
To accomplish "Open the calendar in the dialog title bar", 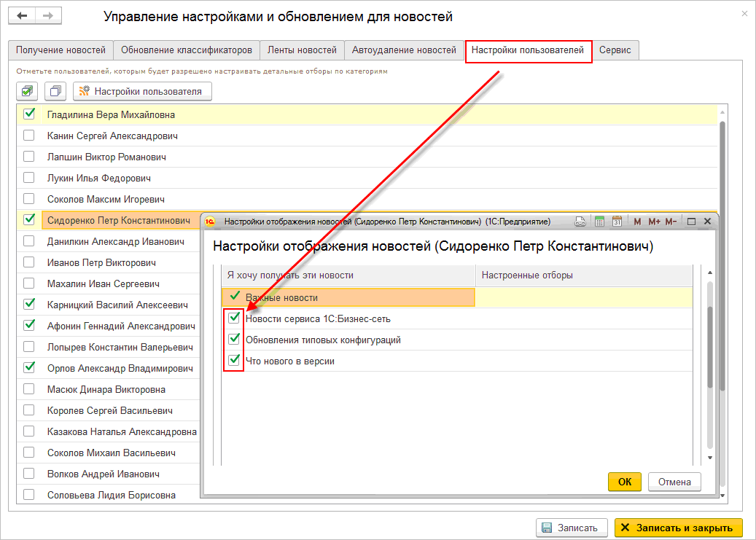I will point(617,220).
